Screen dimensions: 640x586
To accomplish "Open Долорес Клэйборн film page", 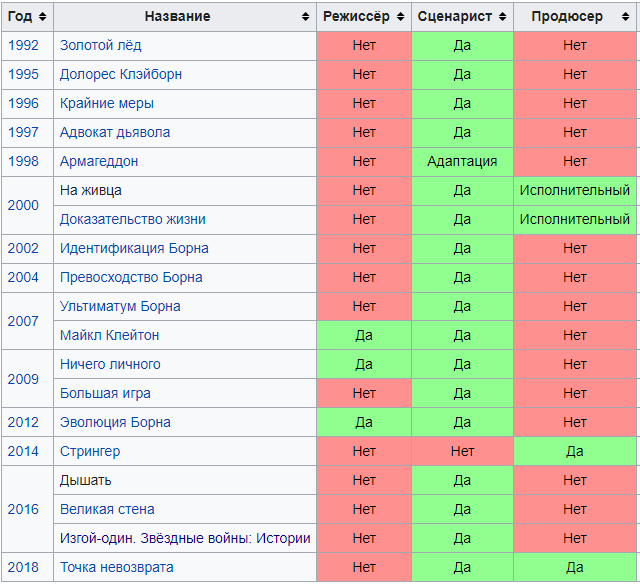I will pos(120,74).
